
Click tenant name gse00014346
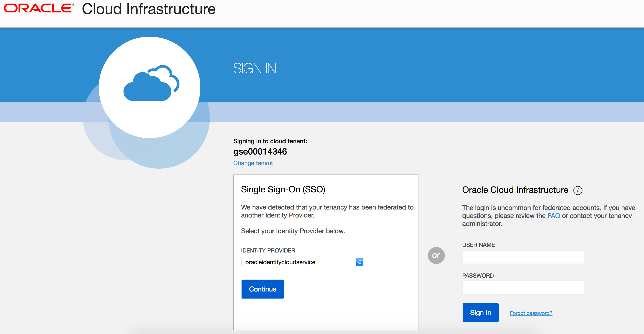[x=260, y=151]
